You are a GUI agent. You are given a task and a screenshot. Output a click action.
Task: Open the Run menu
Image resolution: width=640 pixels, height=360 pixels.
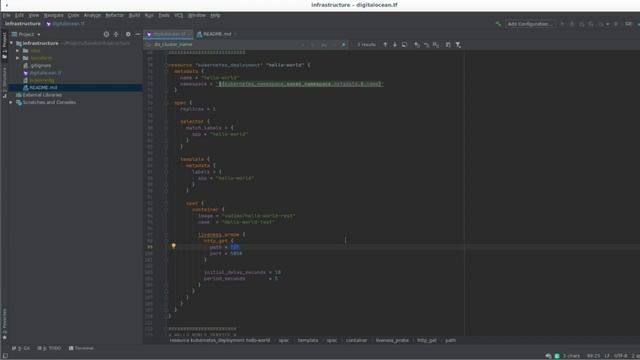[x=149, y=15]
